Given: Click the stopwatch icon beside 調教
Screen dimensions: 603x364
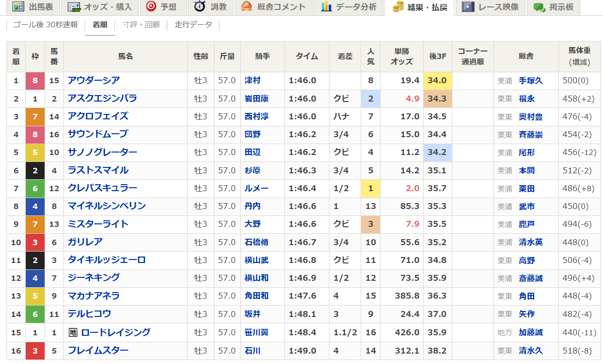Looking at the screenshot, I should click(200, 6).
